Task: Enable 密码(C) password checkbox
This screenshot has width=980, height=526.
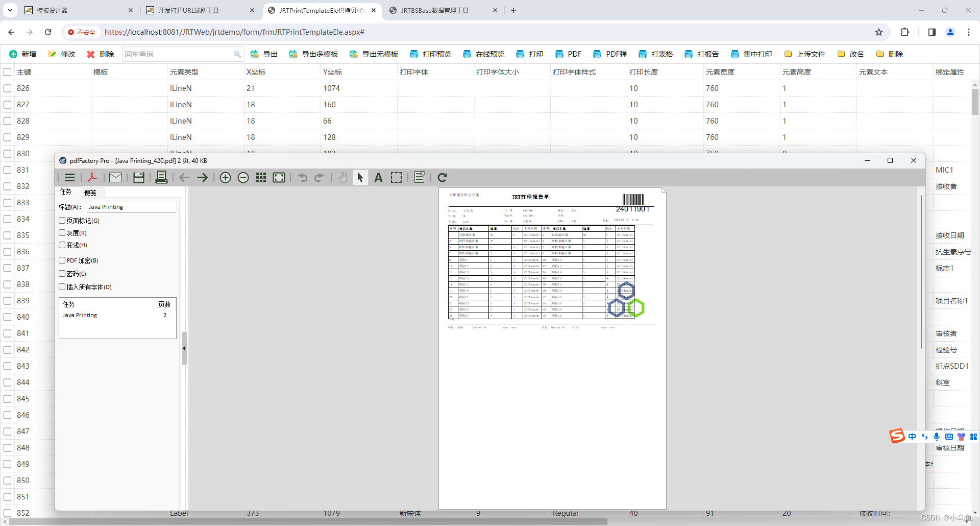Action: click(62, 274)
